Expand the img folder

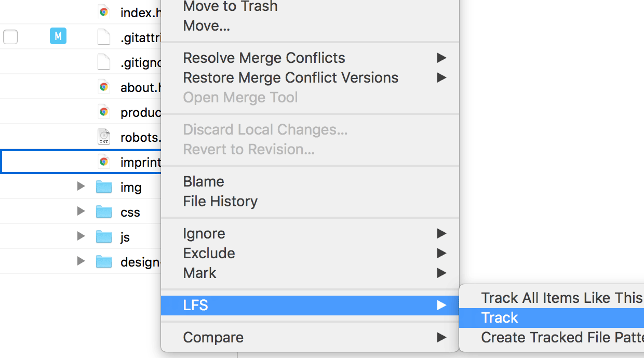81,186
